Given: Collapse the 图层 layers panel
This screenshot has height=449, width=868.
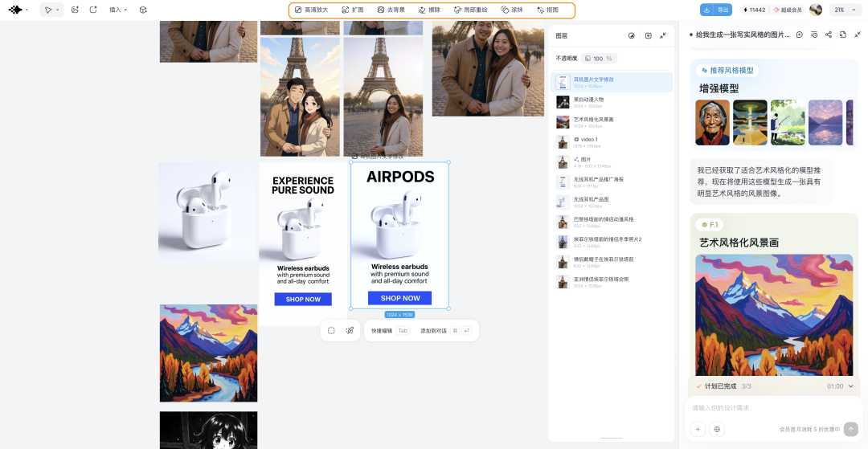Looking at the screenshot, I should coord(662,35).
